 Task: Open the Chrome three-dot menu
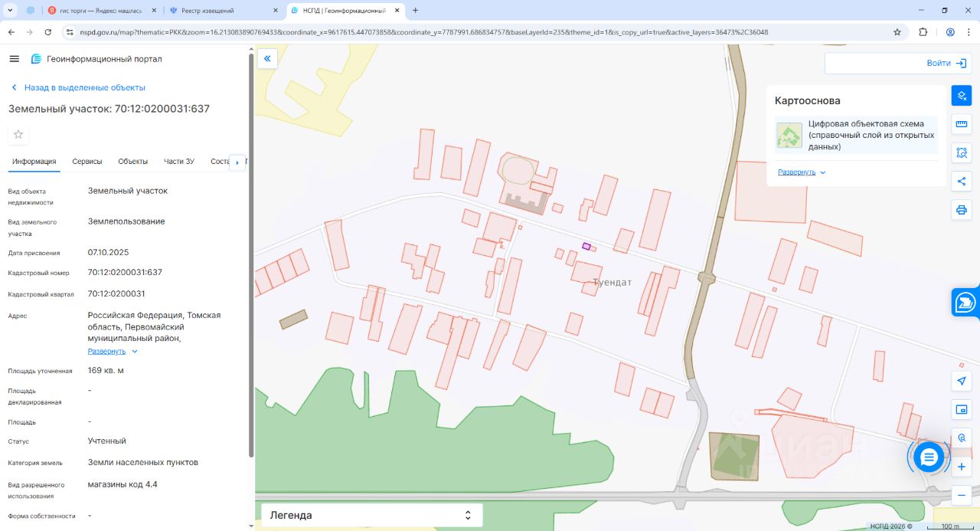[969, 32]
